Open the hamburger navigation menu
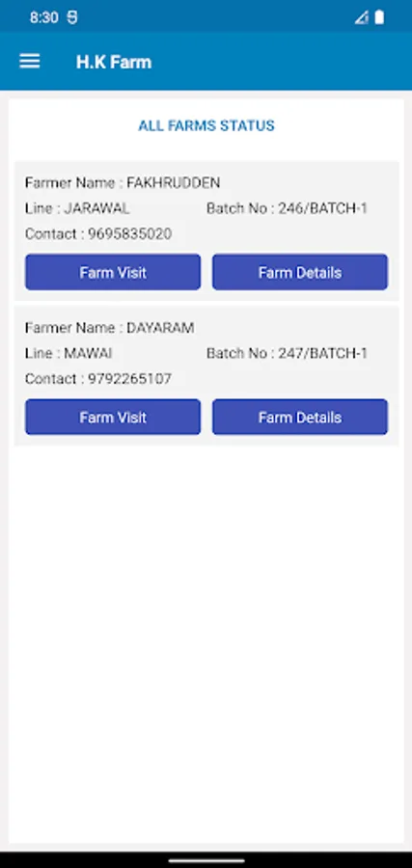The width and height of the screenshot is (412, 868). coord(30,62)
